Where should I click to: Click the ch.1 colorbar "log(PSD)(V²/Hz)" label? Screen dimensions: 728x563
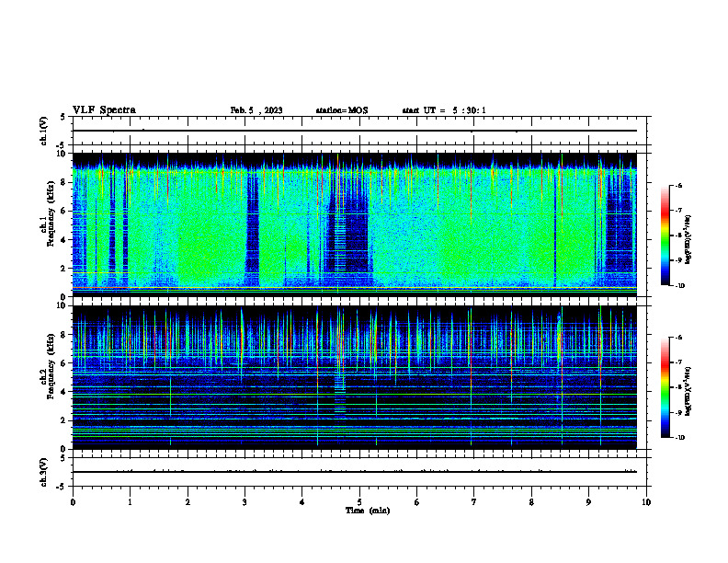(x=688, y=240)
